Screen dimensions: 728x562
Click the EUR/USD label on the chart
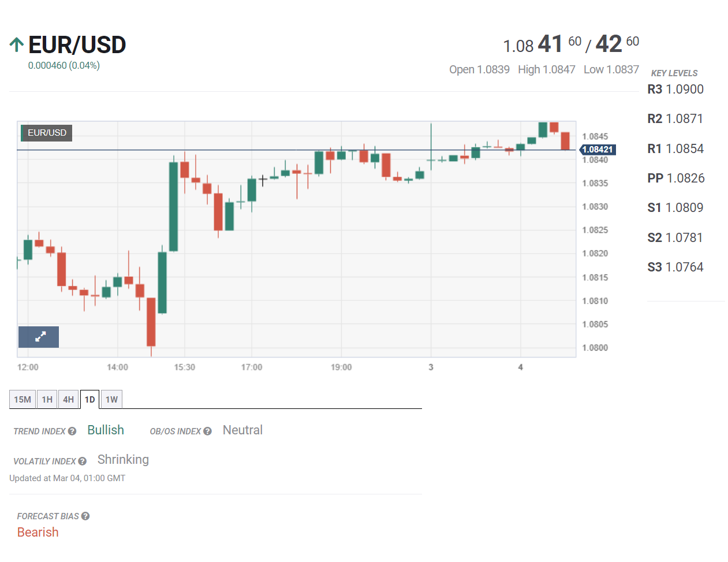47,133
